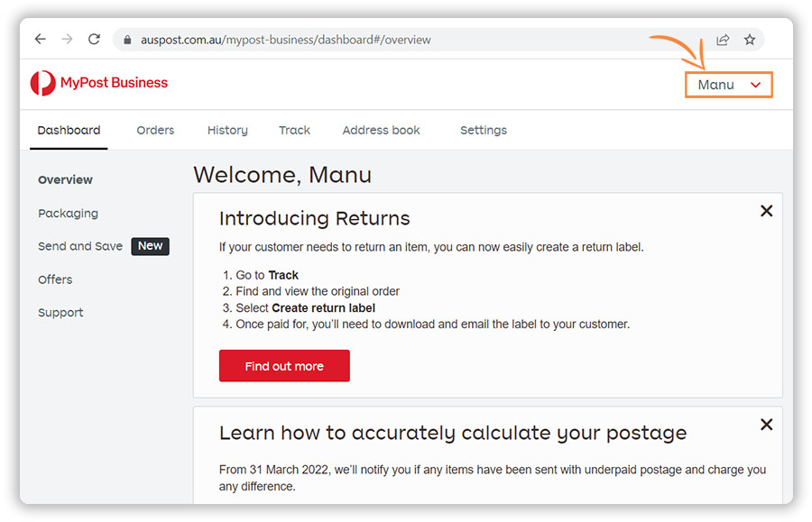Click the "Once paid for" download label step
Viewport: 812px width, 522px height.
(x=433, y=325)
